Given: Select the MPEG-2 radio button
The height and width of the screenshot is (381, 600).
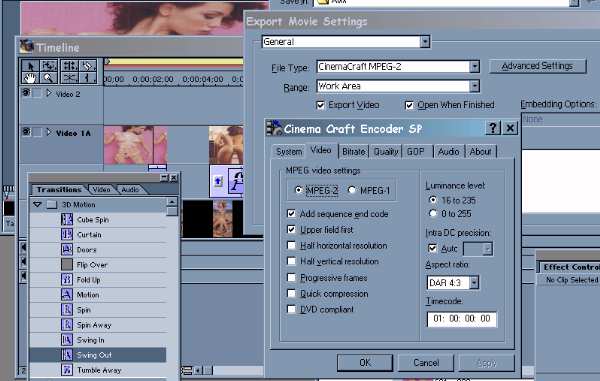Looking at the screenshot, I should coord(298,190).
